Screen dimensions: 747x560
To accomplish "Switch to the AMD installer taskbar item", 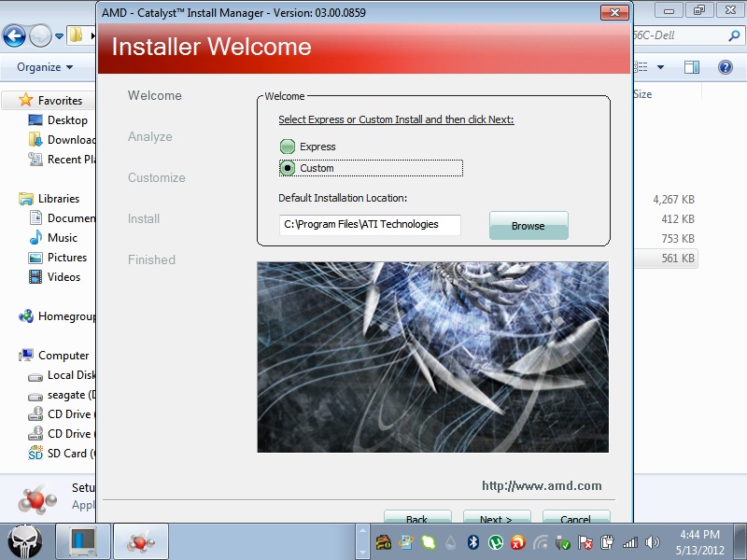I will [141, 541].
